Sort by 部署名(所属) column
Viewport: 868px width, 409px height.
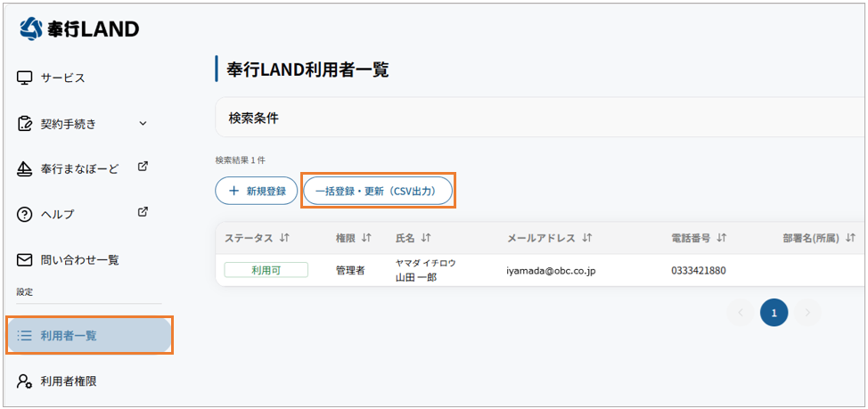(851, 238)
